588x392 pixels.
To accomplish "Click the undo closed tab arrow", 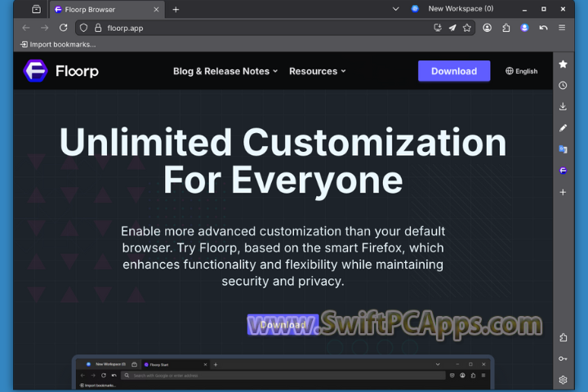I will coord(543,28).
